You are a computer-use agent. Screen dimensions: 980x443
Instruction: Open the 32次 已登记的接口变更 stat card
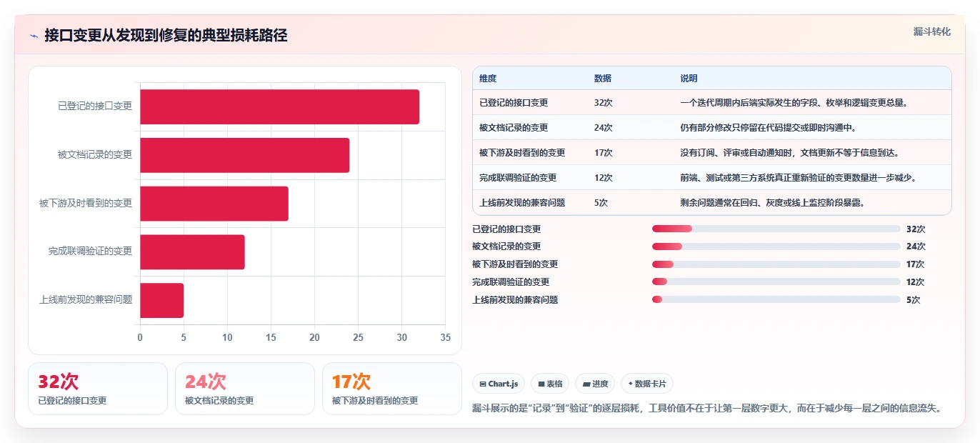pyautogui.click(x=98, y=389)
